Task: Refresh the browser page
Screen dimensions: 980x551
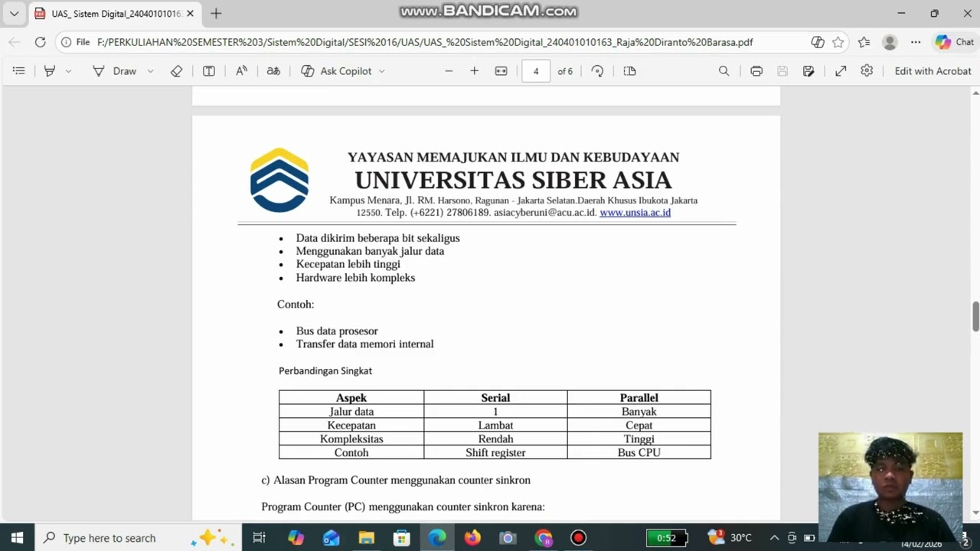Action: (x=40, y=42)
